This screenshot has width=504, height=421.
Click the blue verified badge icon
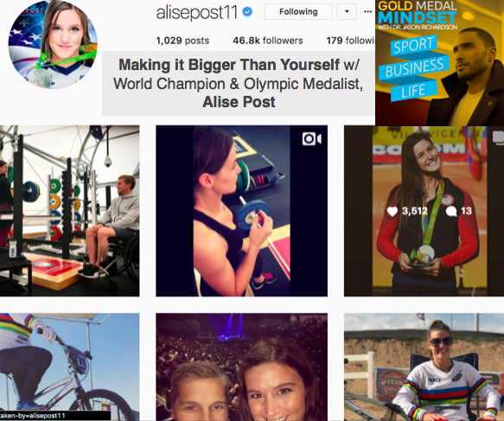pyautogui.click(x=247, y=12)
